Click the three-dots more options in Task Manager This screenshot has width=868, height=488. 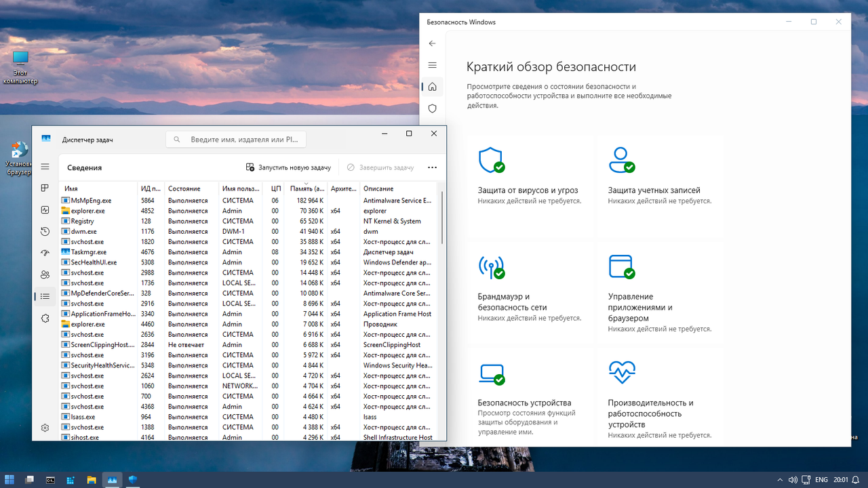pyautogui.click(x=433, y=167)
